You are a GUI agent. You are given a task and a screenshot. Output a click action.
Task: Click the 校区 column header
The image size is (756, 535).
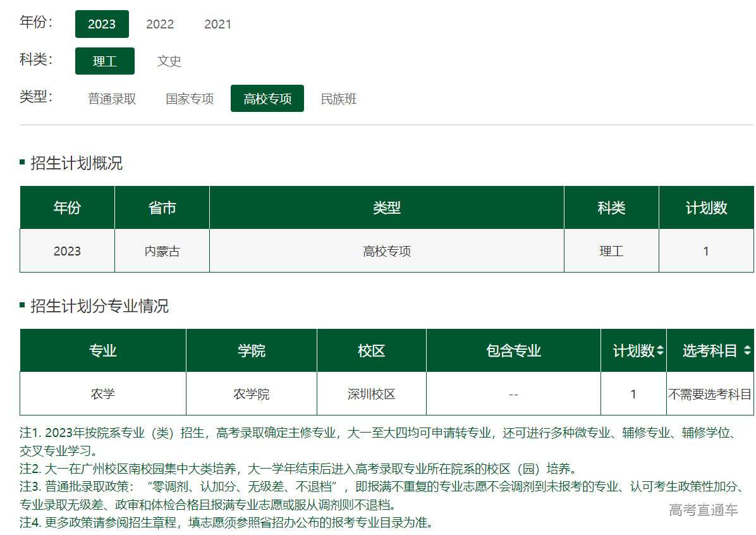point(372,351)
